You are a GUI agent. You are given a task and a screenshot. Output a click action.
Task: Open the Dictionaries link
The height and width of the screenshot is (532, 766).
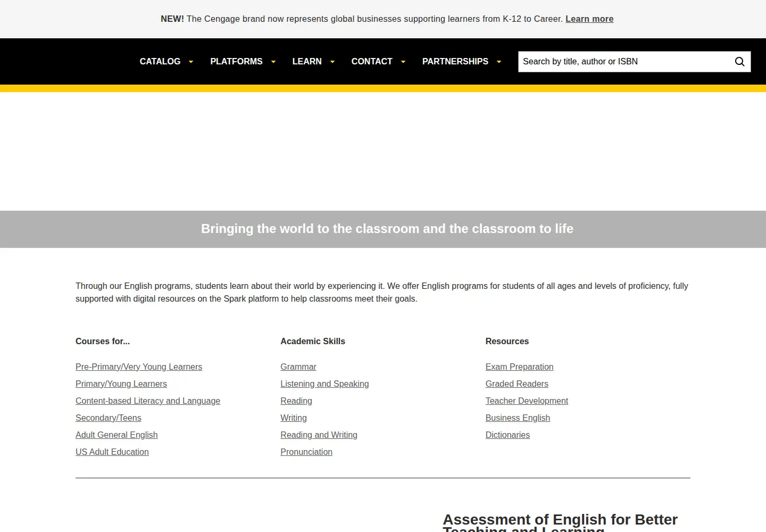(x=507, y=435)
